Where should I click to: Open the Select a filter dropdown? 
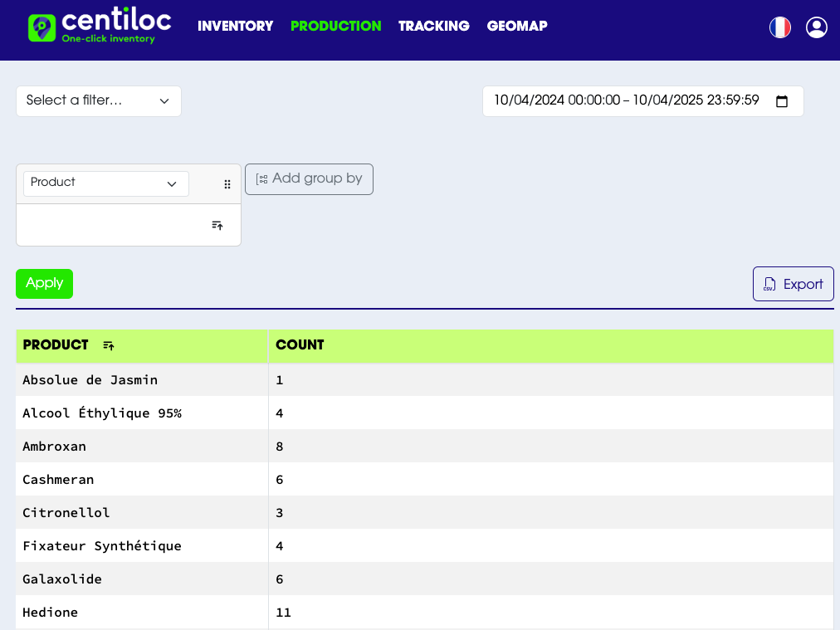tap(99, 101)
